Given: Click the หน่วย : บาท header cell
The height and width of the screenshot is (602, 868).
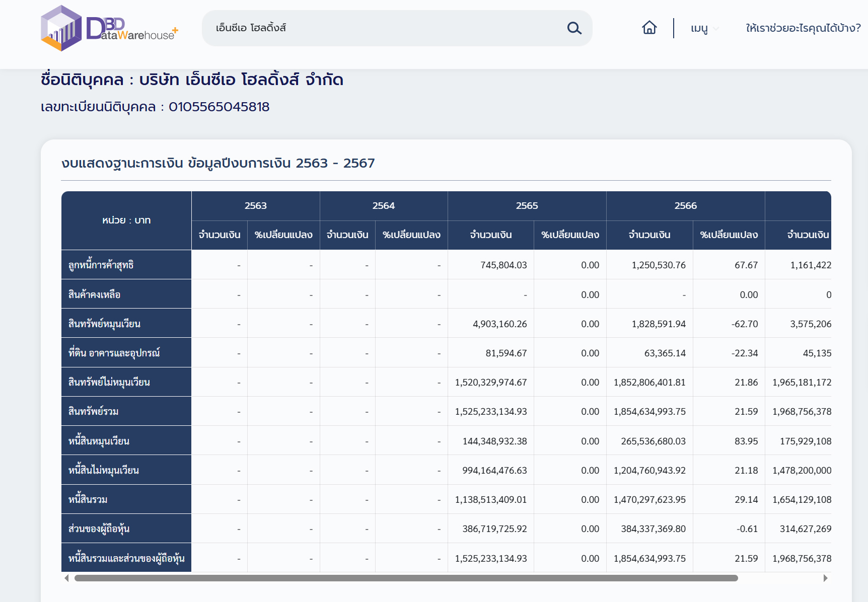Looking at the screenshot, I should pyautogui.click(x=126, y=220).
